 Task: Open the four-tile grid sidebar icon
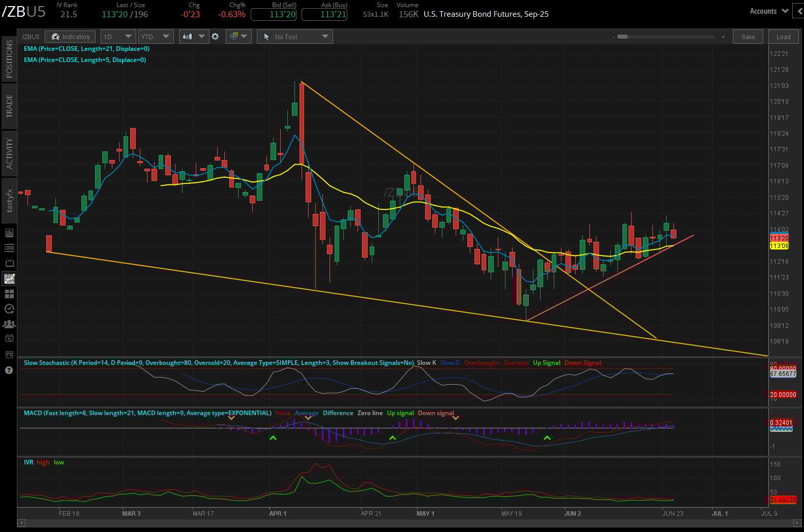[9, 294]
